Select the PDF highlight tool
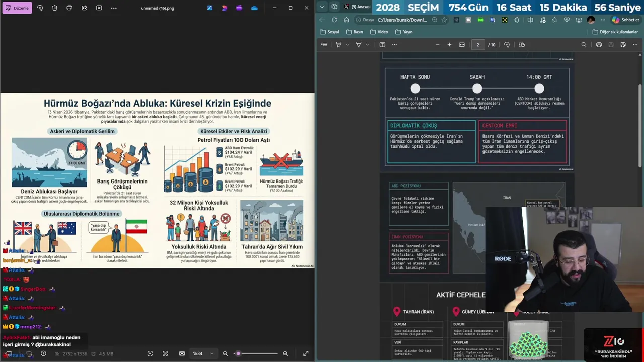Image resolution: width=644 pixels, height=362 pixels. [339, 45]
